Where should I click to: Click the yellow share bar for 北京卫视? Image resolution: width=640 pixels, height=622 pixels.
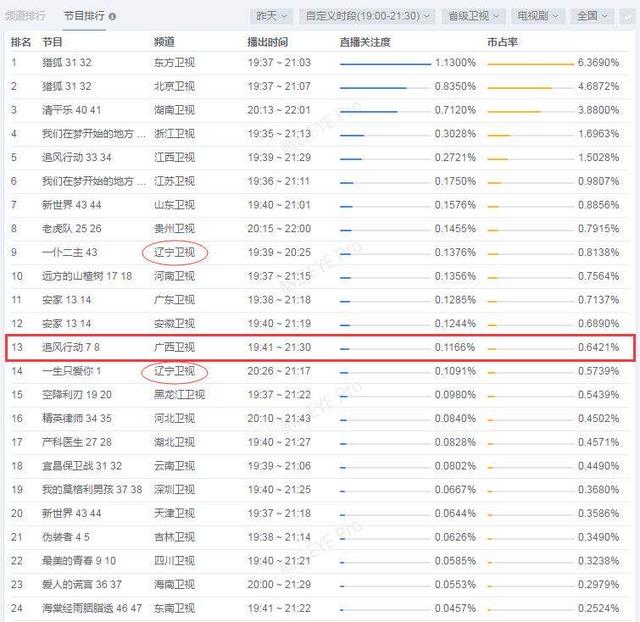click(x=520, y=88)
